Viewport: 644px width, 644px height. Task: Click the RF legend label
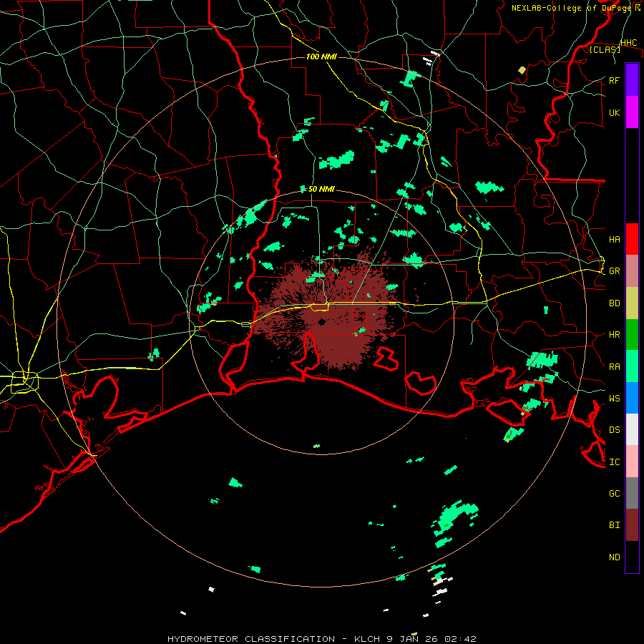pyautogui.click(x=614, y=80)
